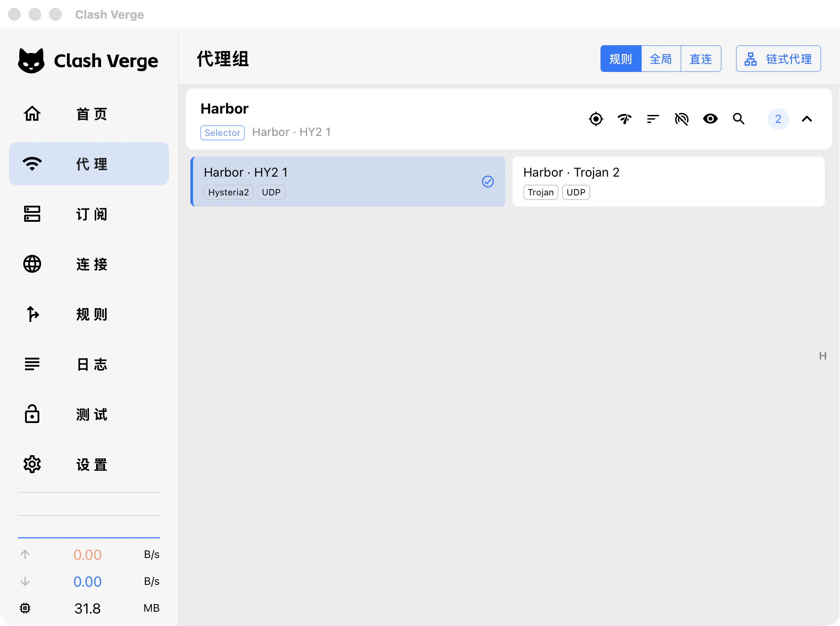Open the proxy filter search icon
Image resolution: width=840 pixels, height=626 pixels.
coord(739,119)
